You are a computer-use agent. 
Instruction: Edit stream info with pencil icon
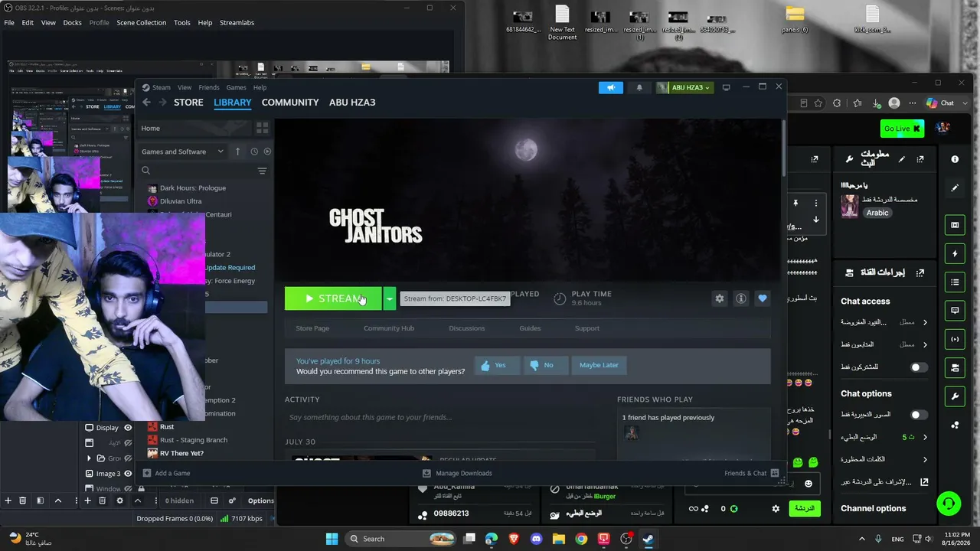pyautogui.click(x=902, y=159)
